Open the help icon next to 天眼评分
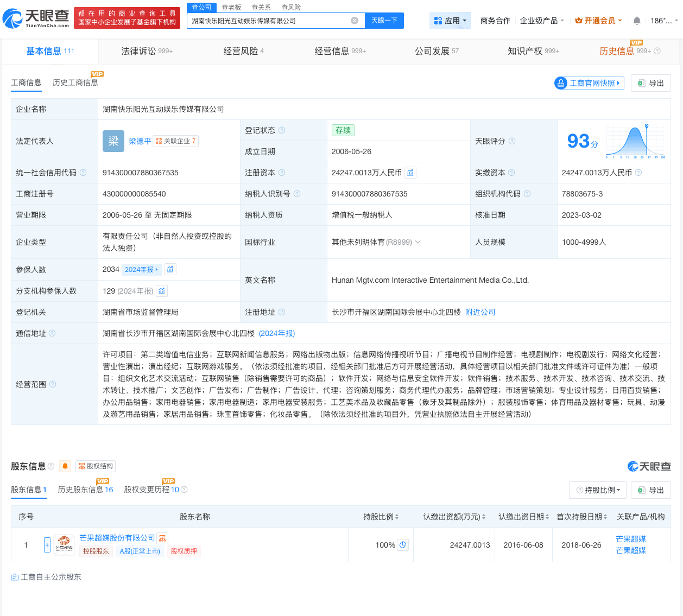Screen dimensions: 683x616 512,141
